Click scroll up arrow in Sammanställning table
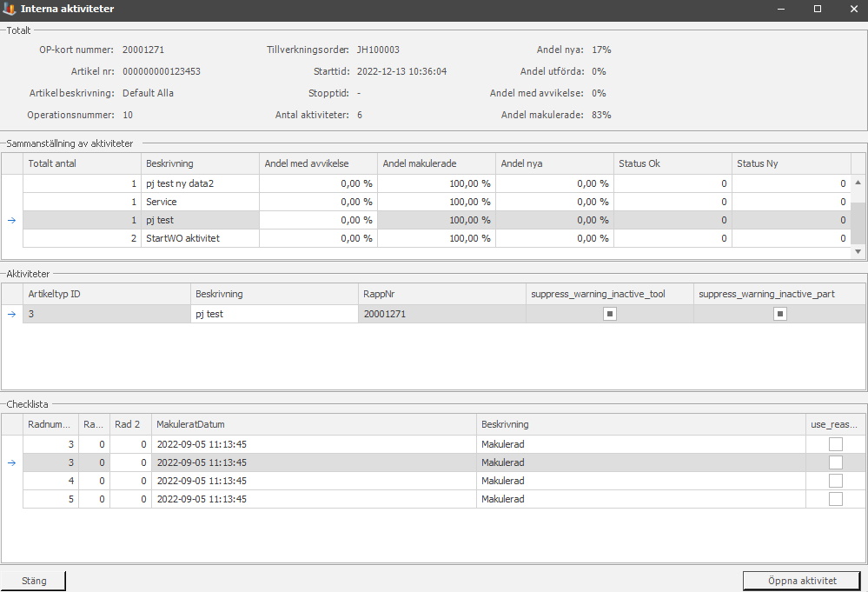Image resolution: width=868 pixels, height=592 pixels. 858,183
